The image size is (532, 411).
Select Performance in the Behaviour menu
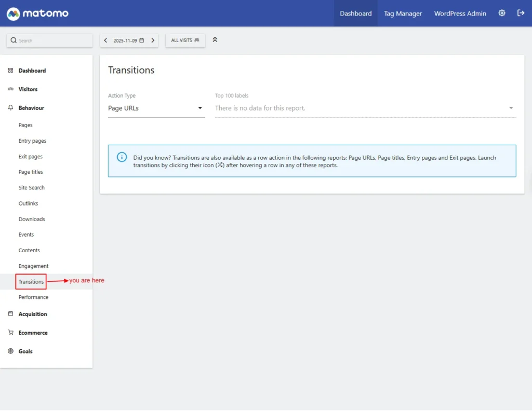(x=33, y=297)
